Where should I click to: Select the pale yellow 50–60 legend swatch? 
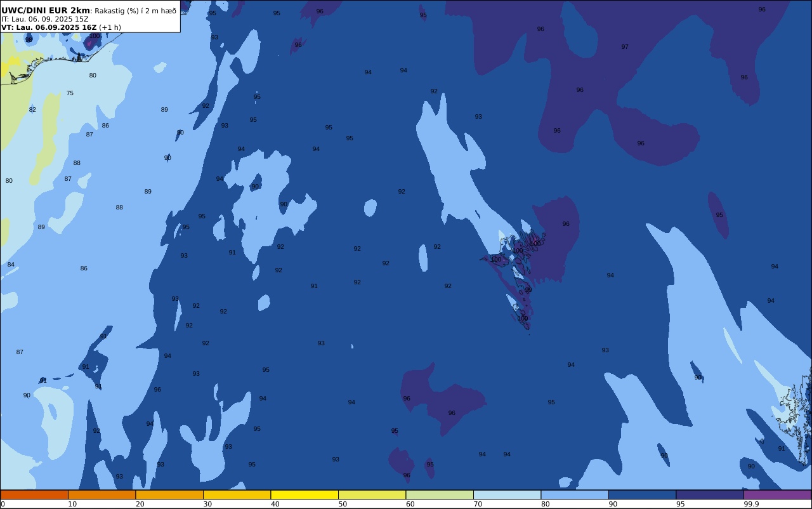click(x=372, y=494)
